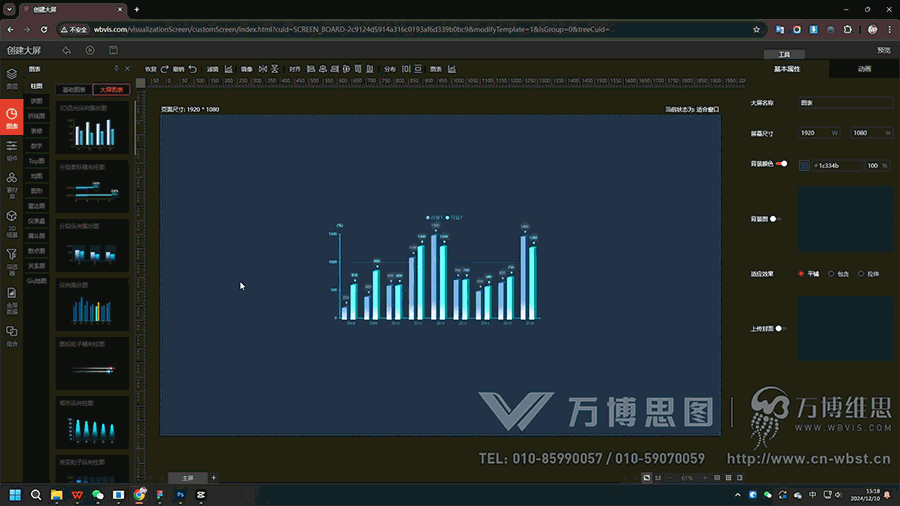Image resolution: width=900 pixels, height=506 pixels.
Task: Click the distribute horizontally icon
Action: (x=406, y=69)
